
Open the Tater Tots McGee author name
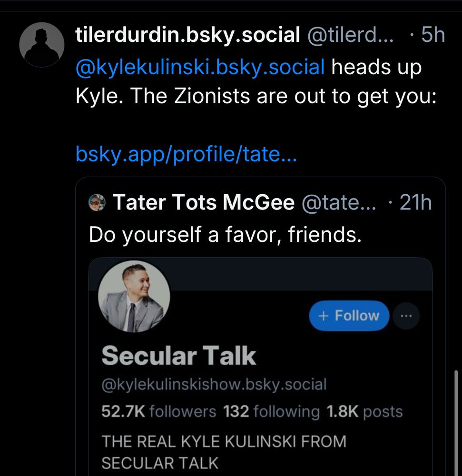click(203, 203)
